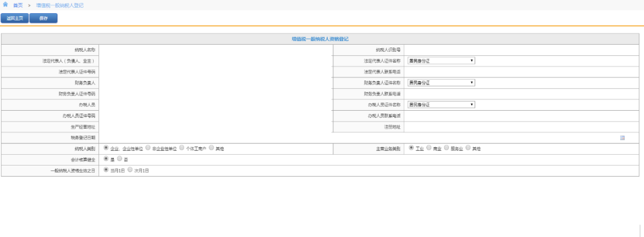
Task: Click the 法定代表人（负责人、业主） input field
Action: click(215, 61)
